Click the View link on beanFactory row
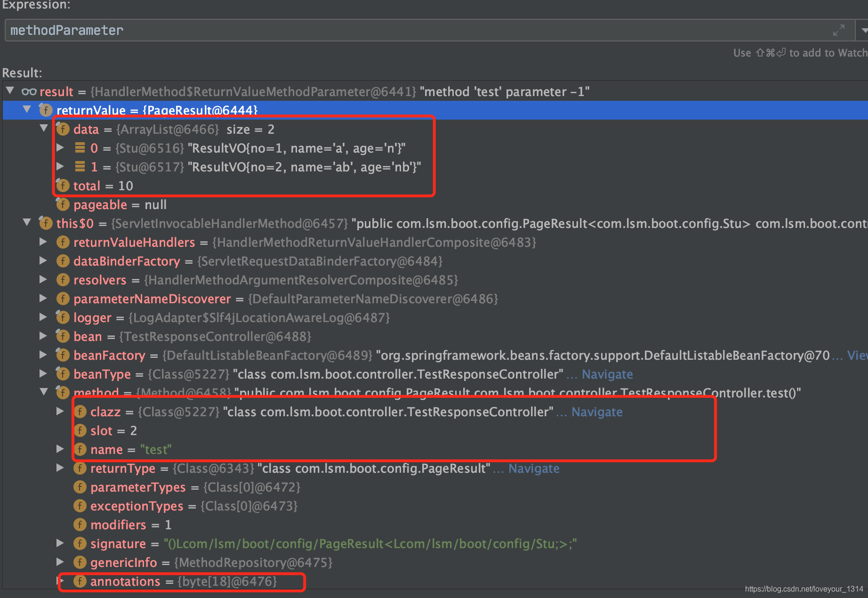Image resolution: width=868 pixels, height=598 pixels. click(x=857, y=356)
